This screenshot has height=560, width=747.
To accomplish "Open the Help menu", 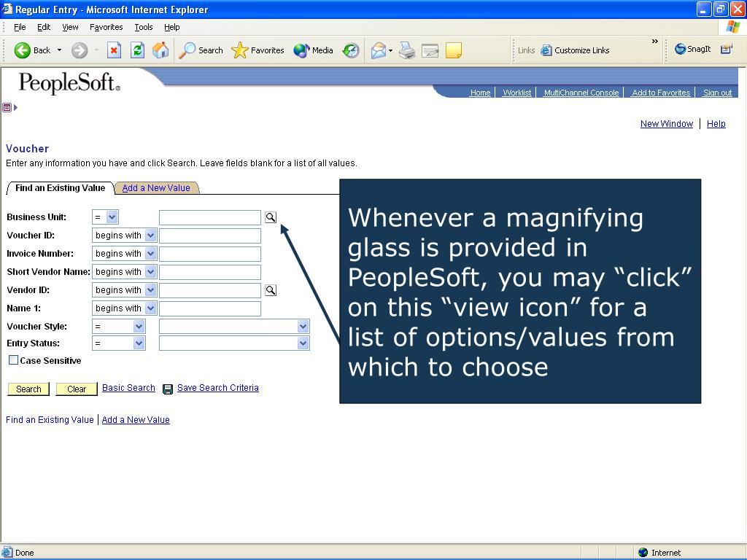I will click(x=172, y=27).
